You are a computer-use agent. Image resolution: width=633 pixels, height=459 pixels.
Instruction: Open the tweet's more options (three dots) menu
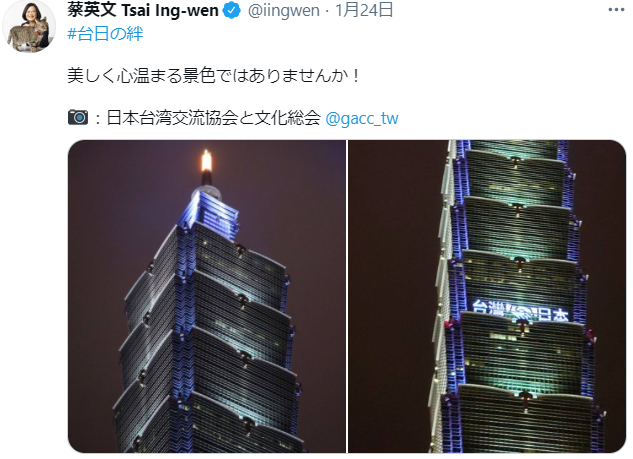coord(616,10)
